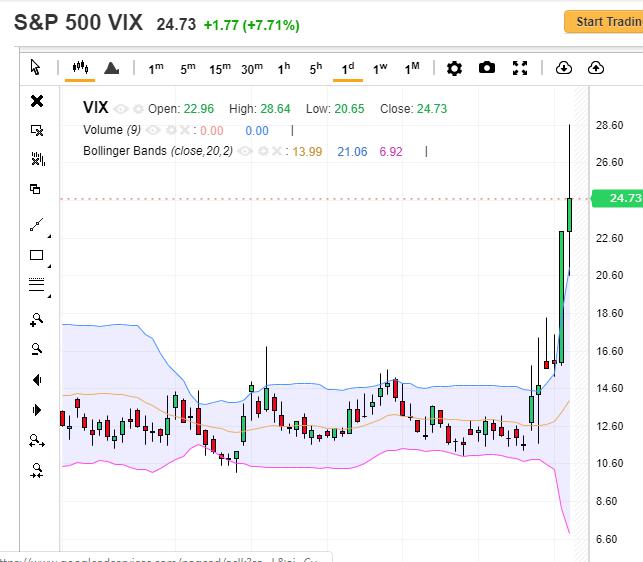
Task: Select 1 month timeframe
Action: (412, 68)
